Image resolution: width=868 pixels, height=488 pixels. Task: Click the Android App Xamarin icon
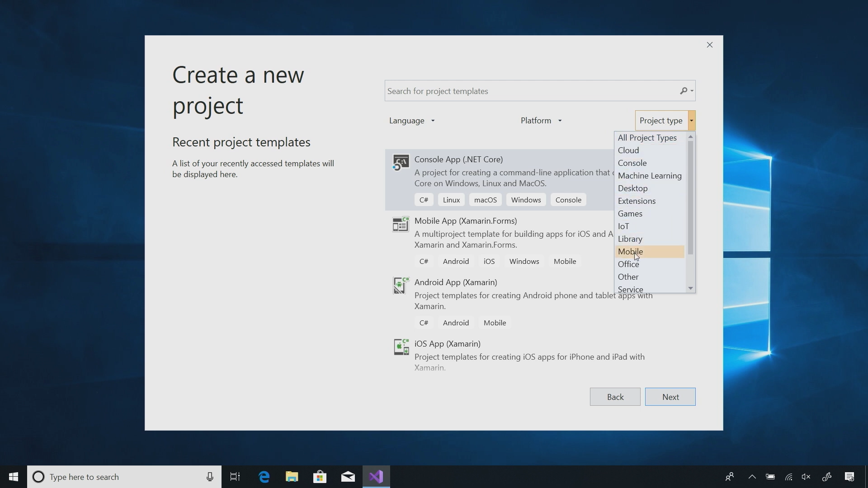(x=401, y=286)
